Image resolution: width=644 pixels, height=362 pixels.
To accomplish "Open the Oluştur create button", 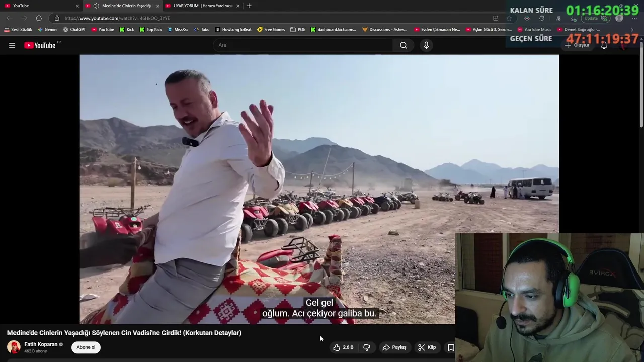I will (577, 45).
